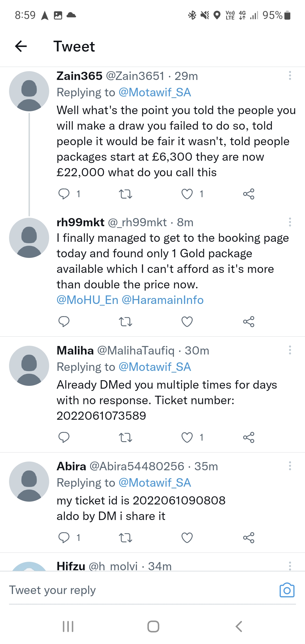
Task: Share rh99mkt's tweet about Gold package
Action: [x=249, y=322]
